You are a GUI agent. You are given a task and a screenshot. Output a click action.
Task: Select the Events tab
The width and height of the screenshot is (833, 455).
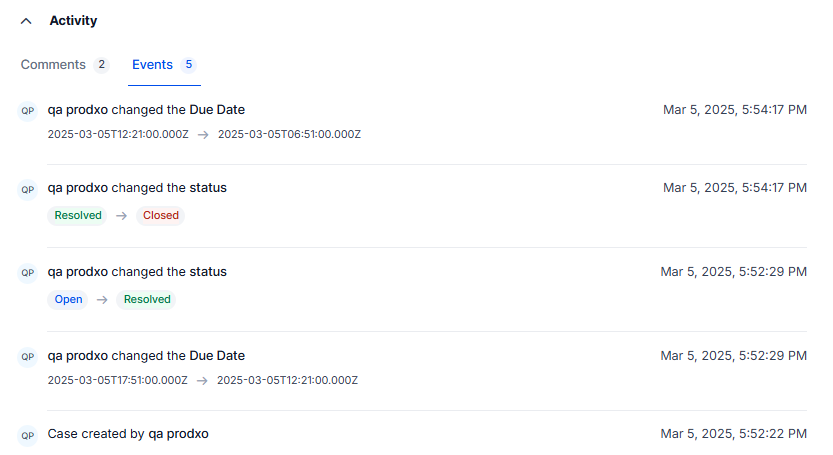point(152,65)
